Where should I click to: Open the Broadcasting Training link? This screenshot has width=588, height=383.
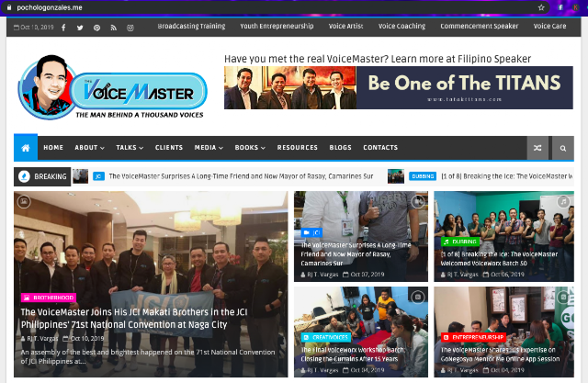coord(191,27)
